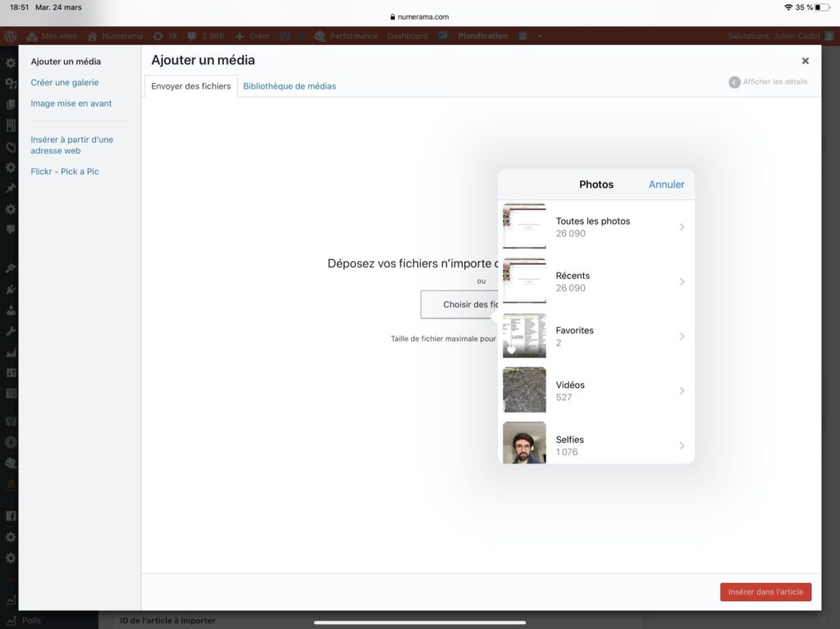Select Ajouter un média in sidebar
The image size is (840, 629).
(x=66, y=62)
